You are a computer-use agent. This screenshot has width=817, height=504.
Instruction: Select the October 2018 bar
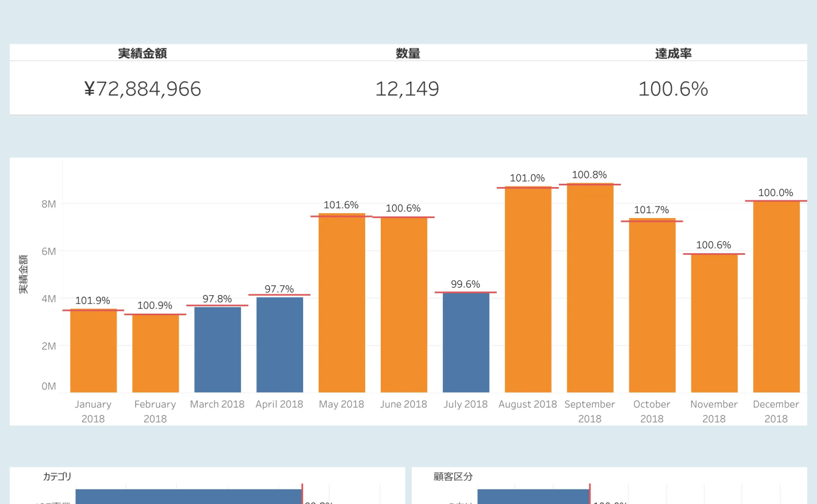coord(652,305)
